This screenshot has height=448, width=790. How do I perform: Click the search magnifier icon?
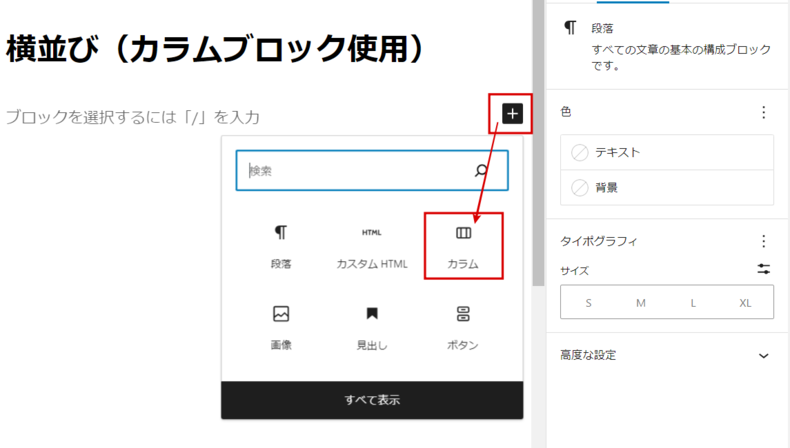point(482,170)
